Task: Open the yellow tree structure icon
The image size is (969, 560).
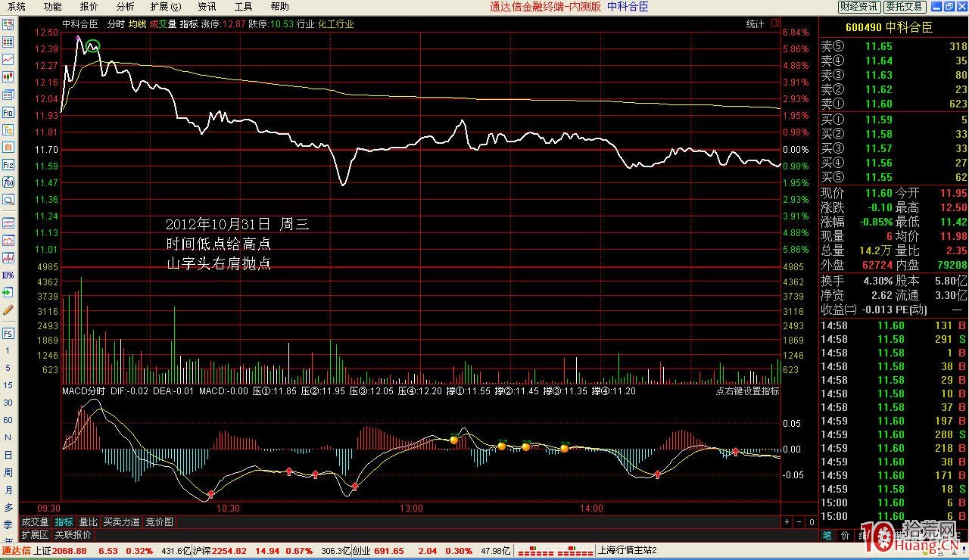Action: point(8,129)
